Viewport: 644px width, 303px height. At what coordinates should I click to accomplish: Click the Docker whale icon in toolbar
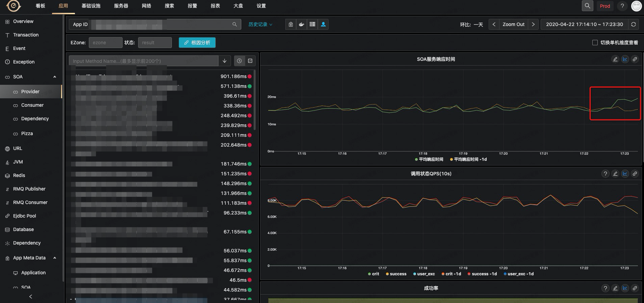[x=301, y=24]
